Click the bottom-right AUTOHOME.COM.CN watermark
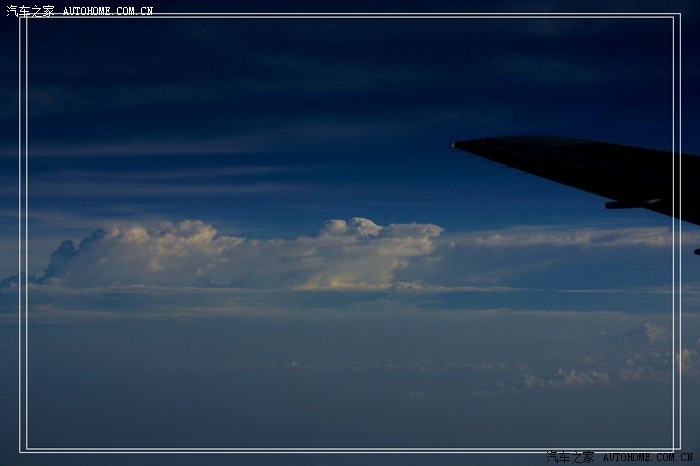 pos(647,457)
